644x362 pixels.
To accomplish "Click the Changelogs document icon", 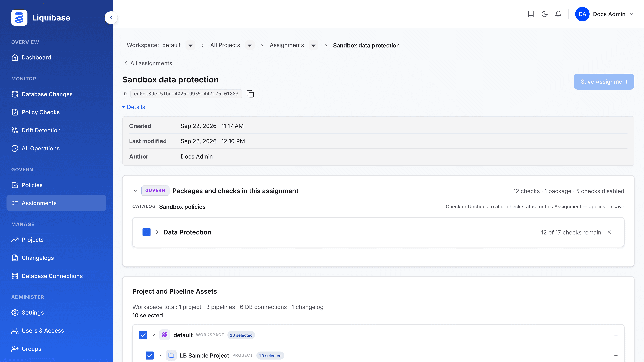I will click(15, 258).
